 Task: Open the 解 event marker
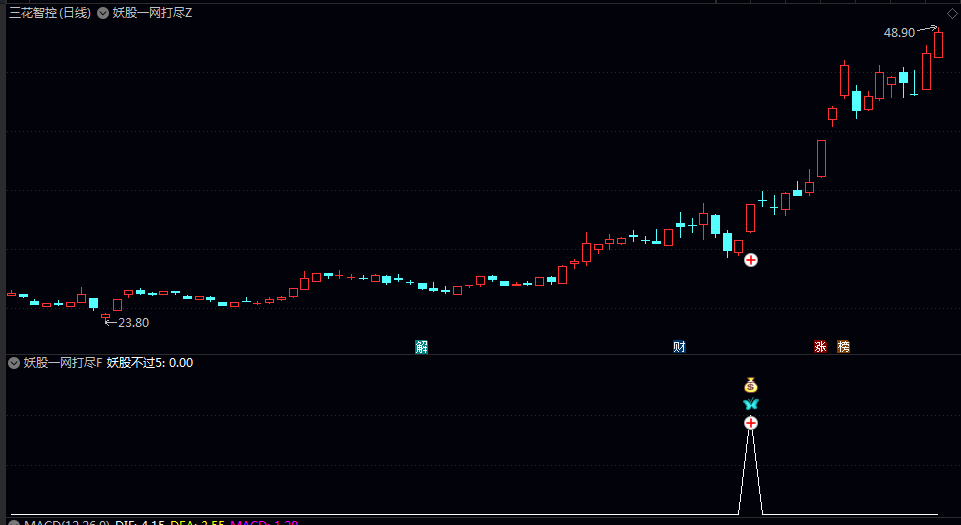click(x=421, y=347)
